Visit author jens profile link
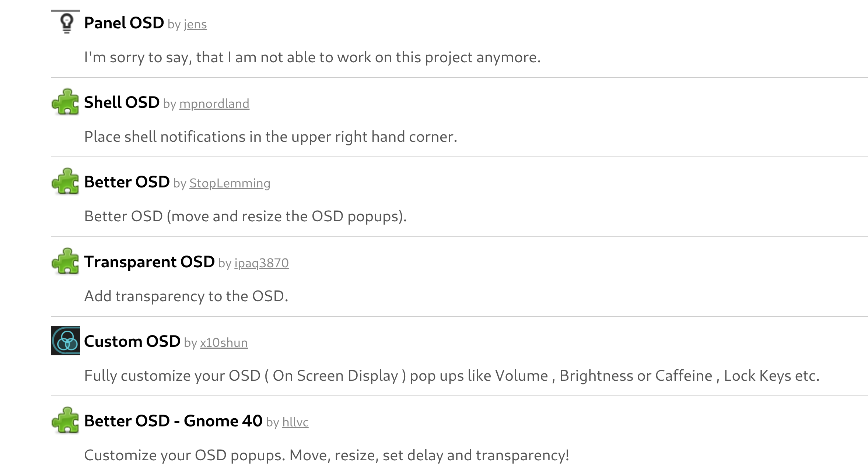The width and height of the screenshot is (868, 475). (195, 25)
